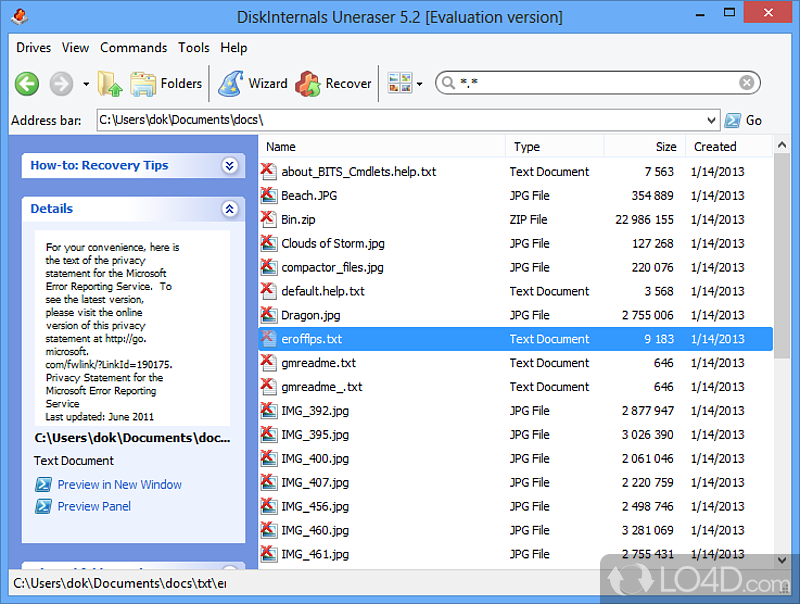Launch the recovery Wizard

pyautogui.click(x=253, y=84)
